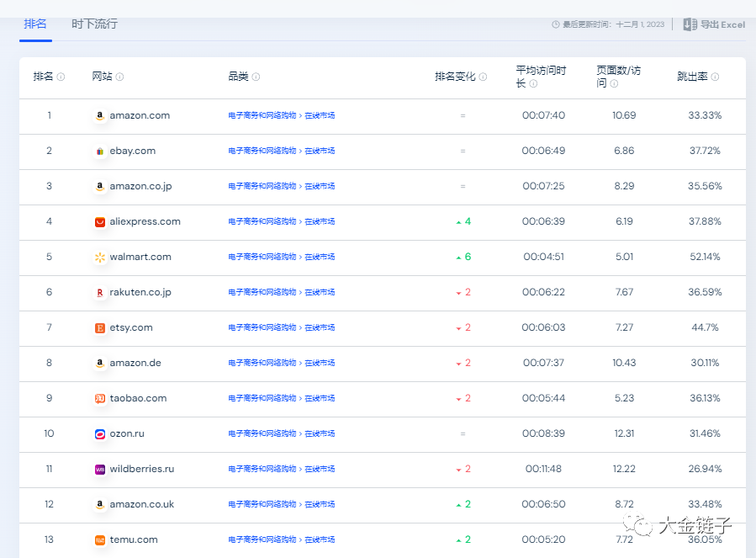Select the 00:05:44 duration for taobao.com
The width and height of the screenshot is (756, 558).
(x=543, y=398)
